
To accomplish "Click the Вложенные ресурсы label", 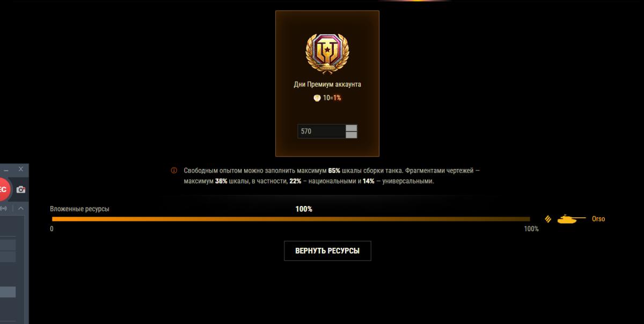I will [x=79, y=209].
